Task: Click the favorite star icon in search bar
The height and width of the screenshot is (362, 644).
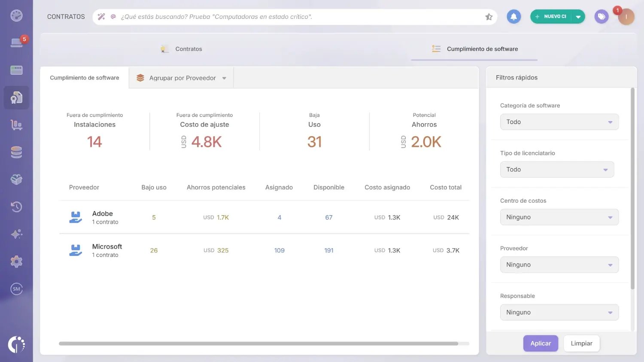Action: click(489, 17)
